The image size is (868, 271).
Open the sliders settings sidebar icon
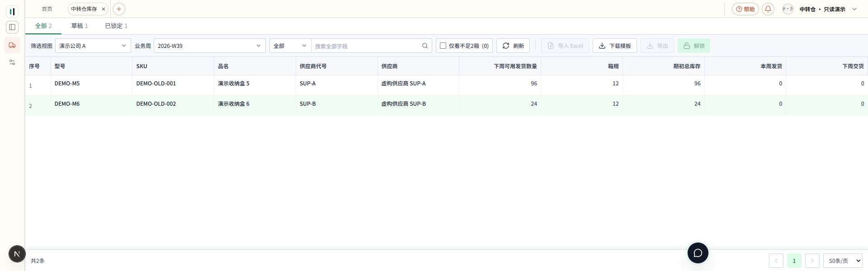12,62
